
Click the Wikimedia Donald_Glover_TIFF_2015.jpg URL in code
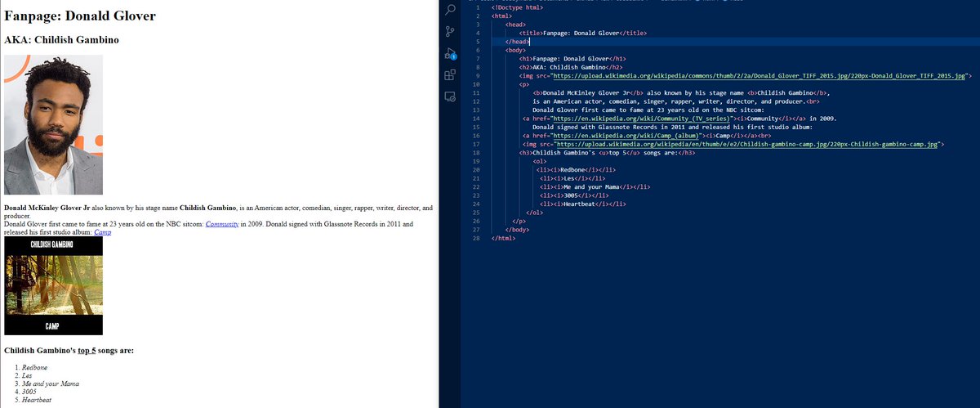pyautogui.click(x=761, y=74)
